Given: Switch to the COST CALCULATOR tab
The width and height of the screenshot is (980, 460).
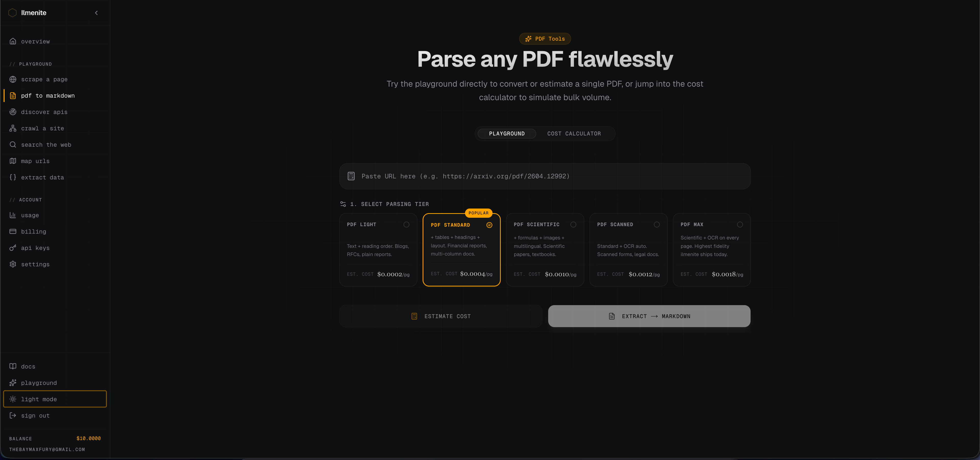Looking at the screenshot, I should (574, 133).
